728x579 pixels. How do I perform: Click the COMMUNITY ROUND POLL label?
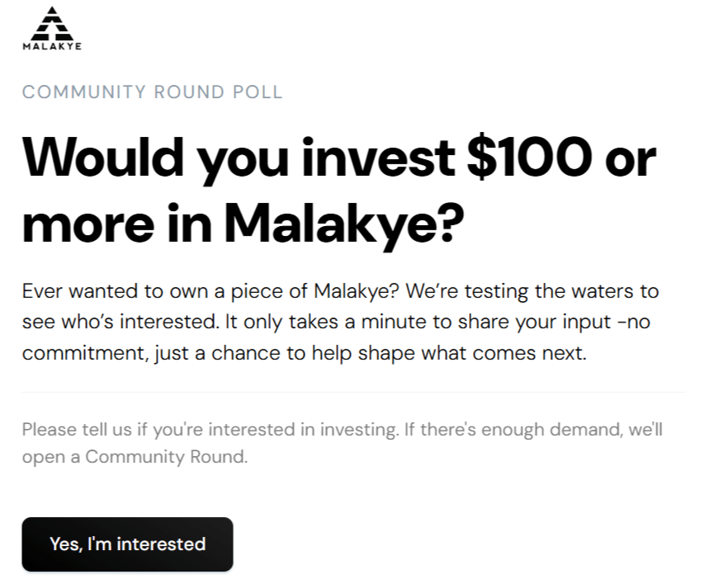pyautogui.click(x=152, y=92)
